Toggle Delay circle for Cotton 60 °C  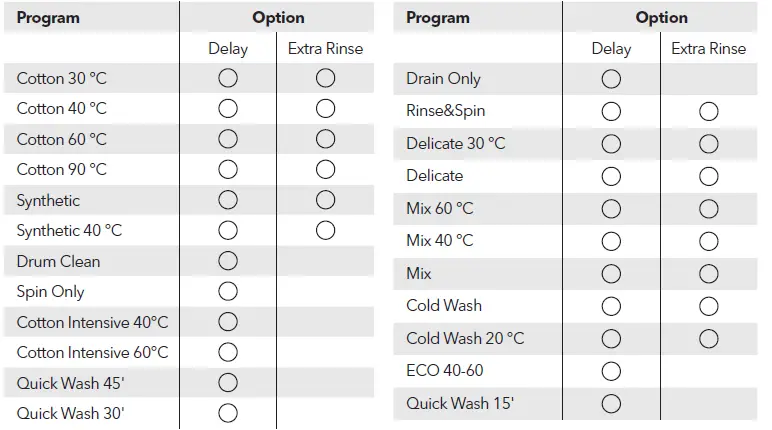228,139
